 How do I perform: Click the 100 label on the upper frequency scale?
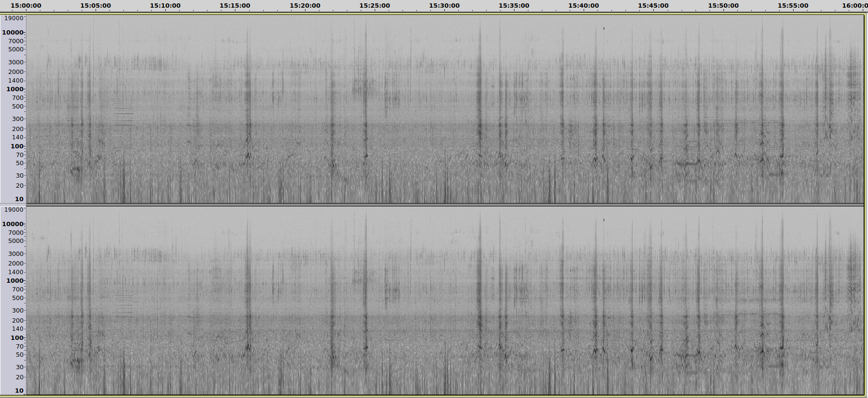coord(17,146)
